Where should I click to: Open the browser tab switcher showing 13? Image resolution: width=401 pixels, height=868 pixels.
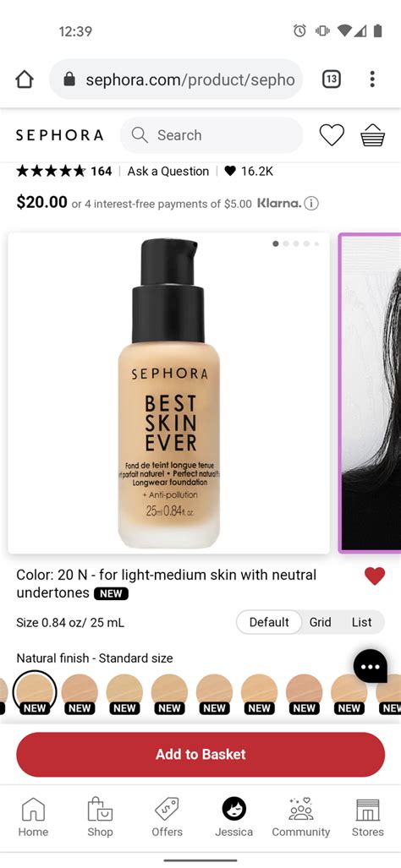click(x=332, y=79)
